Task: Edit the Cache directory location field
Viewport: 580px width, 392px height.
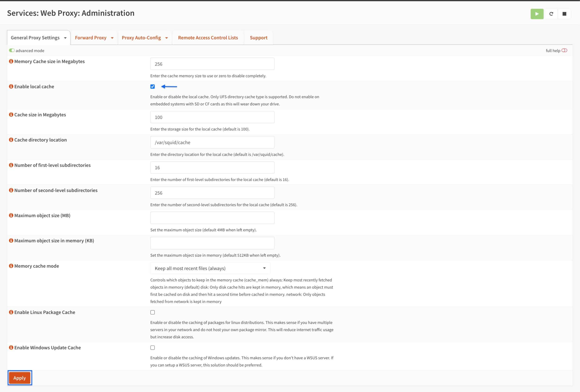Action: click(x=212, y=142)
